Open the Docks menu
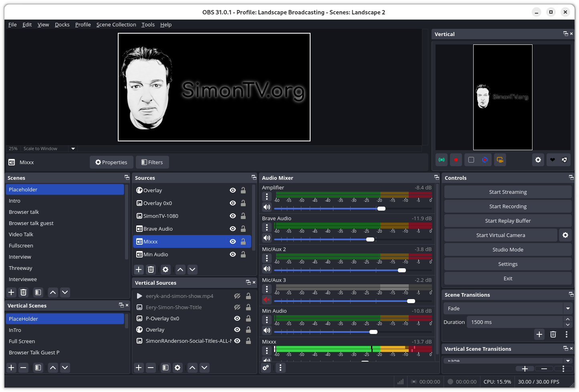The image size is (579, 392). click(x=62, y=24)
